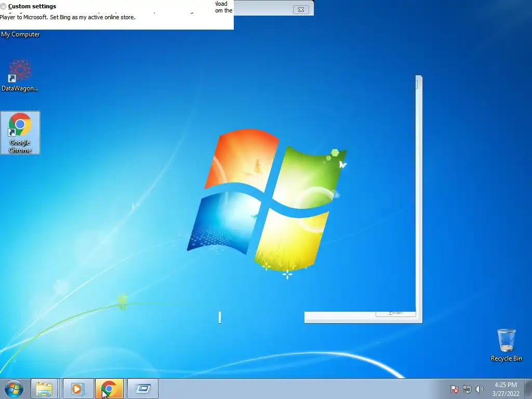Open the Recycle Bin
The width and height of the screenshot is (532, 399).
pos(506,345)
